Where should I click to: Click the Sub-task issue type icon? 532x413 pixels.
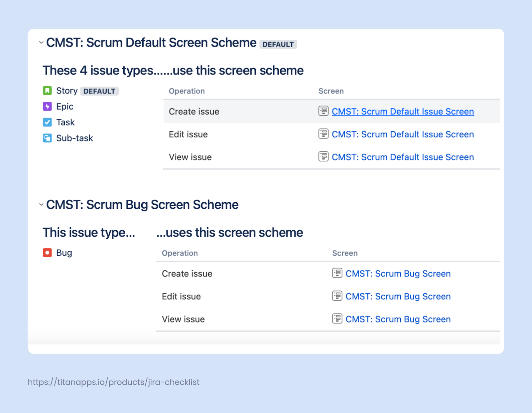point(47,138)
